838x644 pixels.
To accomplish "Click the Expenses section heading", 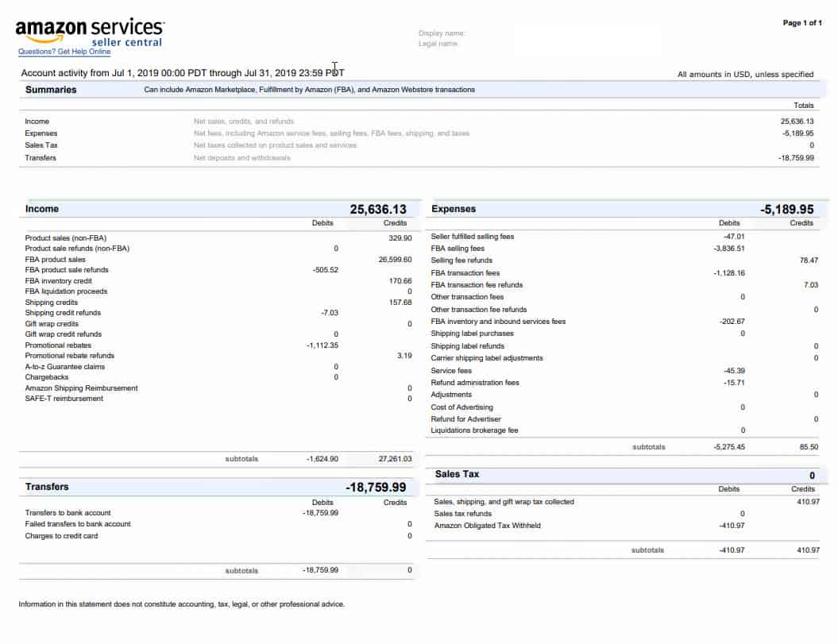I will 453,209.
